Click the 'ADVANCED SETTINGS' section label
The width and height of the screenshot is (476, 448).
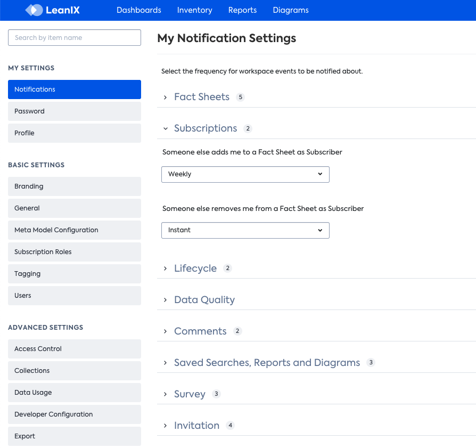tap(46, 328)
